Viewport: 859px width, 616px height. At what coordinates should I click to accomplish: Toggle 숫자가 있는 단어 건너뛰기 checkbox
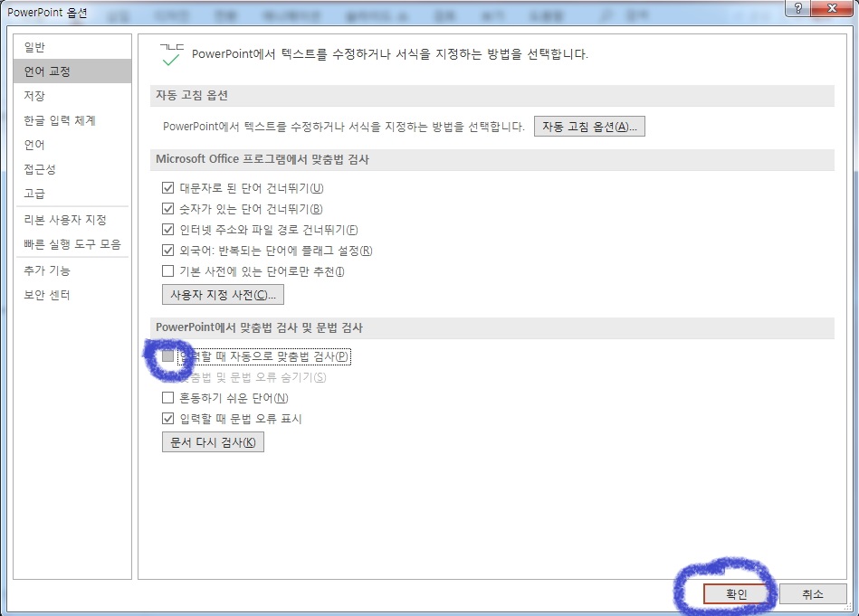[168, 209]
